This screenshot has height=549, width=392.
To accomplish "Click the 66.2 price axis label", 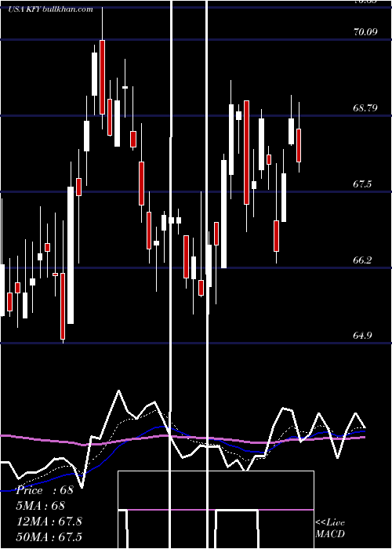I will (x=362, y=260).
